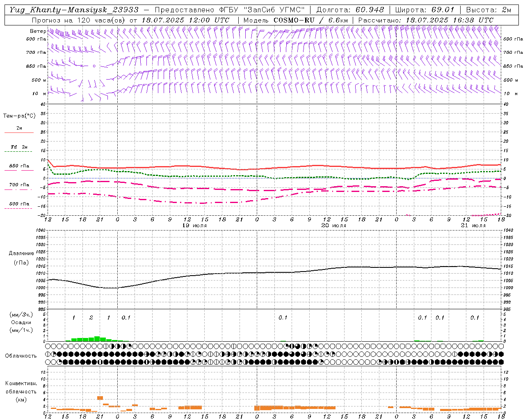Click the Широта: 69.01 latitude value

[x=425, y=10]
